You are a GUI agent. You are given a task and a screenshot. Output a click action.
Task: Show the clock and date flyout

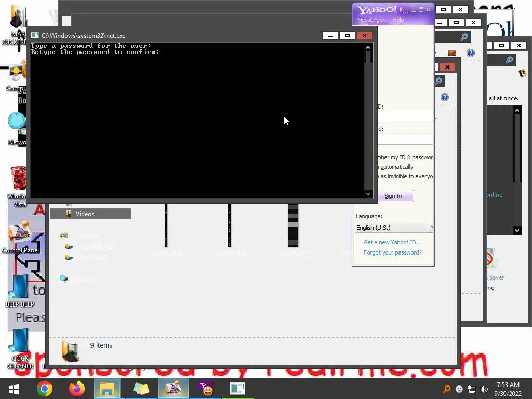click(x=508, y=389)
